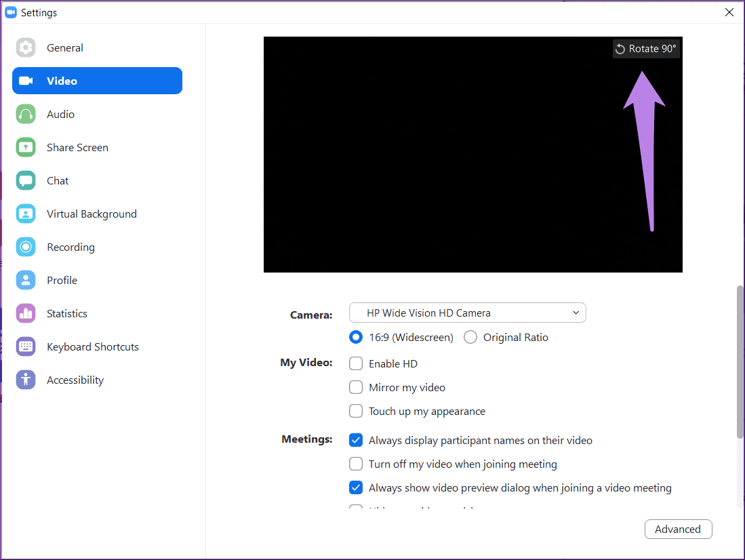Click the Profile person icon
This screenshot has height=560, width=745.
(26, 280)
